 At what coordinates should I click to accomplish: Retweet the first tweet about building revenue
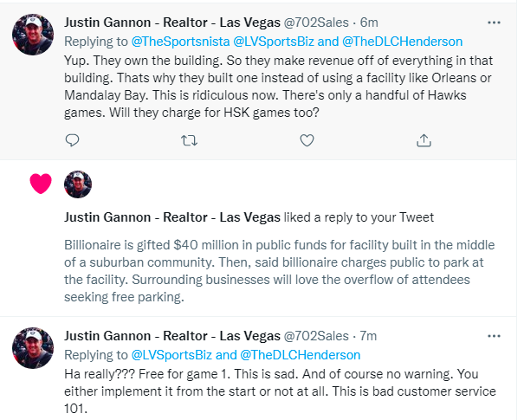190,139
